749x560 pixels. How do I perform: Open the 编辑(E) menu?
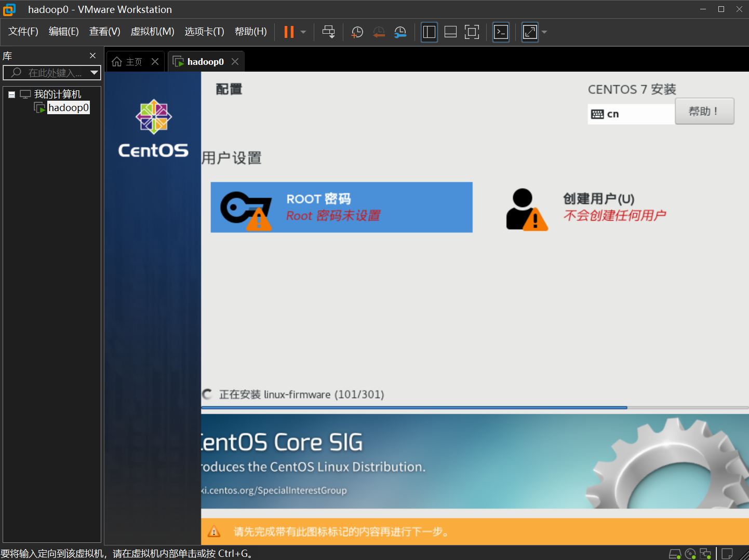coord(64,32)
